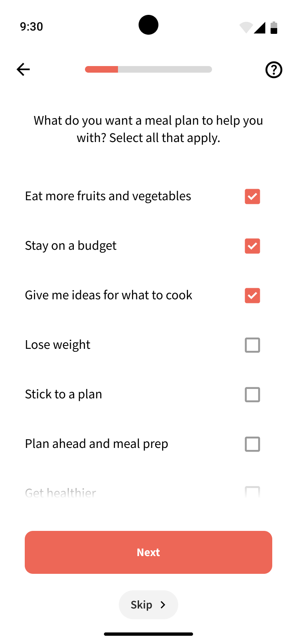Viewport: 297px width, 644px height.
Task: Deselect Give me ideas for what to cook
Action: pos(252,296)
